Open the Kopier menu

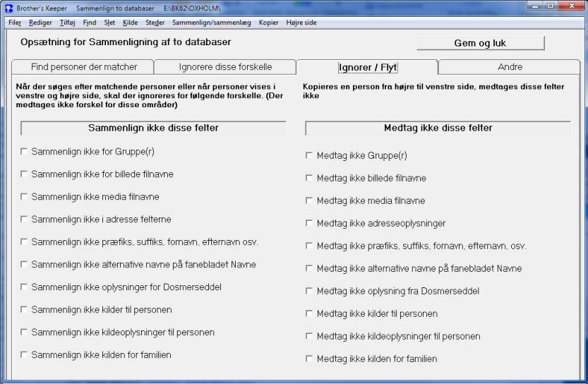(x=268, y=23)
